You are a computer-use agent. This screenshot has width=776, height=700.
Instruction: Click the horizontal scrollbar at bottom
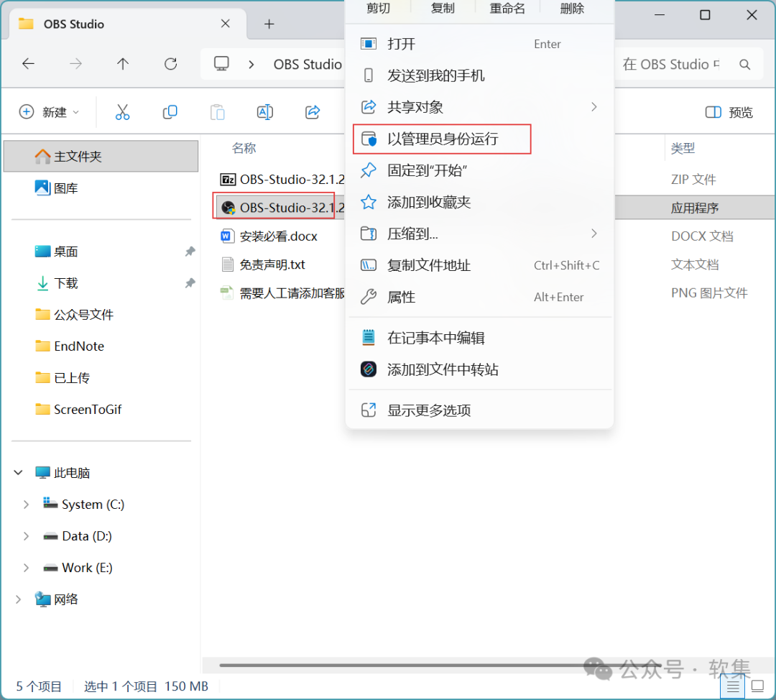440,665
